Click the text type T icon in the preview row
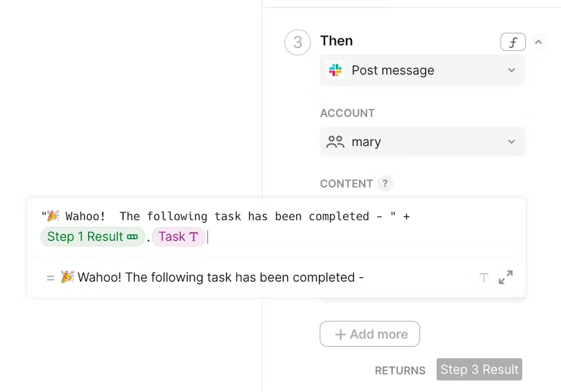The height and width of the screenshot is (392, 561). tap(484, 278)
